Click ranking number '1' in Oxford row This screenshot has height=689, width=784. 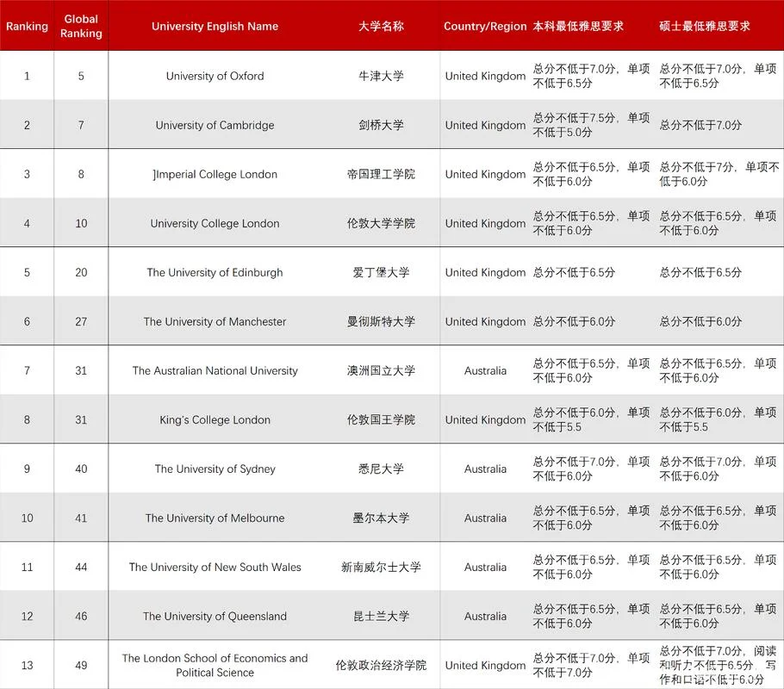click(27, 76)
